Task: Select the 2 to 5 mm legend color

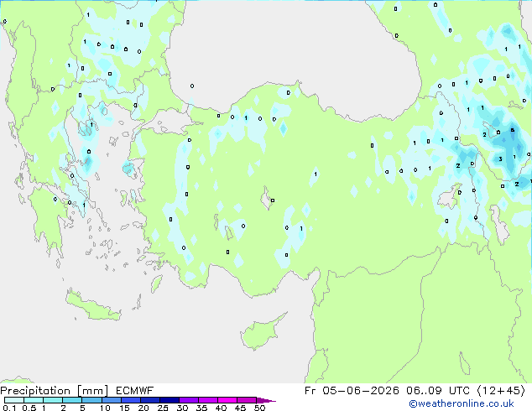Action: click(x=72, y=400)
